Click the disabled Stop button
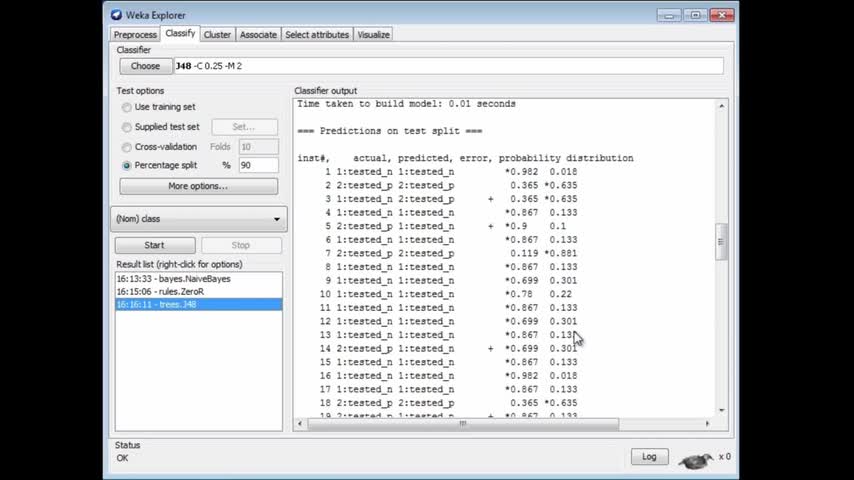854x480 pixels. pyautogui.click(x=241, y=245)
